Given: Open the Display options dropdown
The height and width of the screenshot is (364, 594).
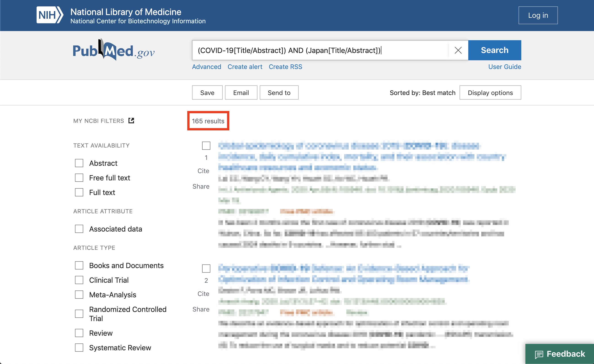Looking at the screenshot, I should coord(490,93).
